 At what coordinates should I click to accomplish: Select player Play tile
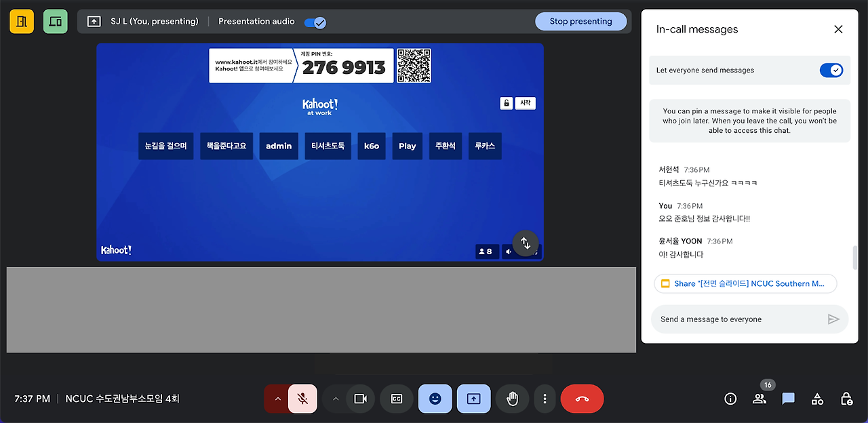408,146
